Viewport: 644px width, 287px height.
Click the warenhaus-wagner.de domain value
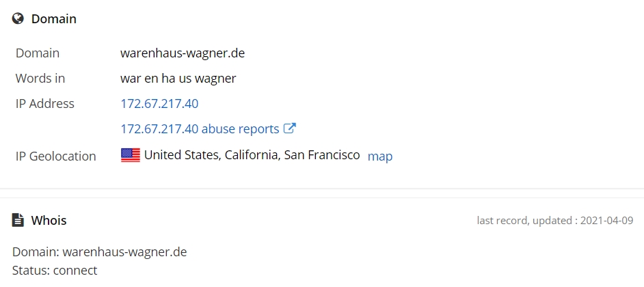[x=183, y=53]
